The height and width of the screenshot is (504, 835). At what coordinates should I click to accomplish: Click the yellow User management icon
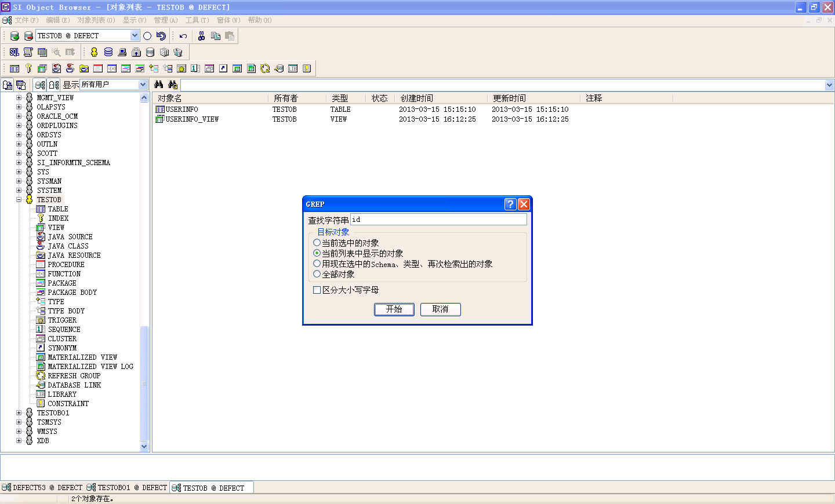click(x=94, y=52)
